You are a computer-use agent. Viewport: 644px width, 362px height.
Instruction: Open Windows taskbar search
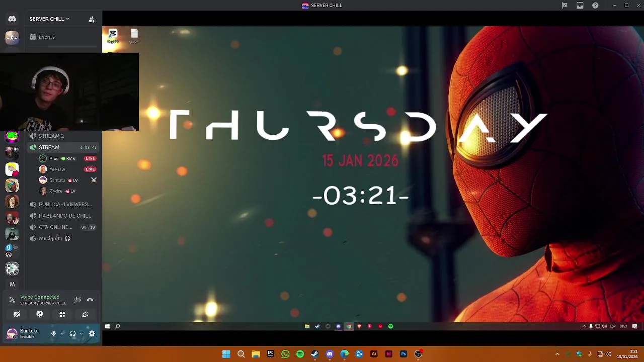(x=241, y=354)
